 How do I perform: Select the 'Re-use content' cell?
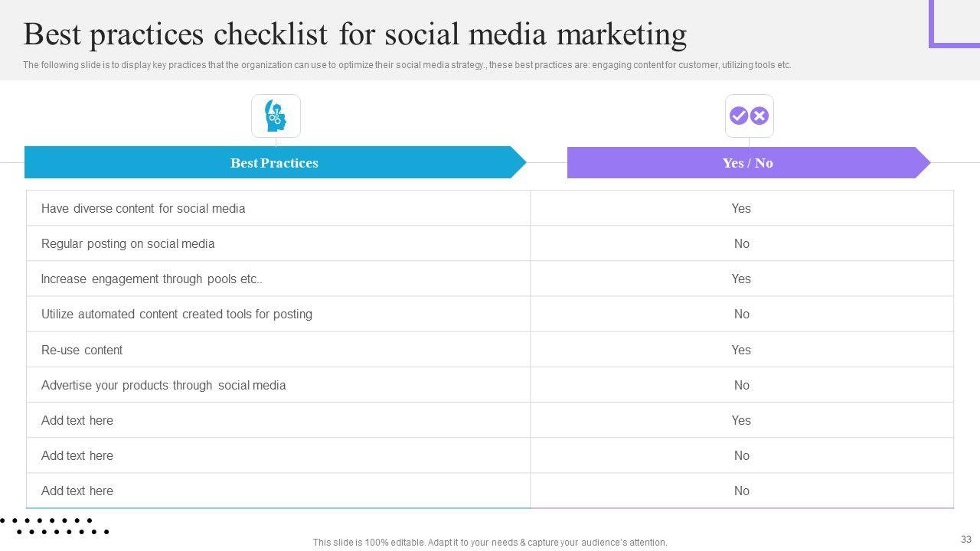(x=82, y=350)
